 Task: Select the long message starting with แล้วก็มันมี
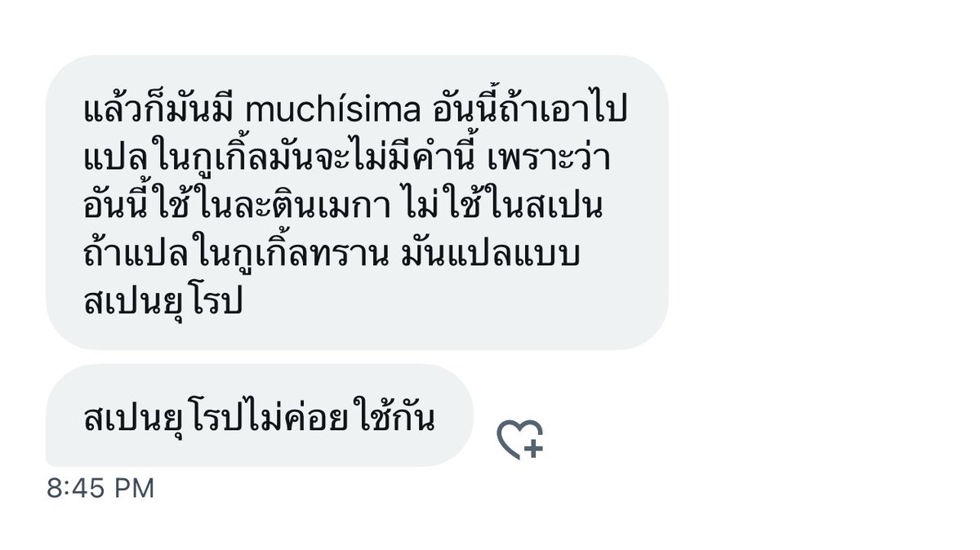[357, 202]
